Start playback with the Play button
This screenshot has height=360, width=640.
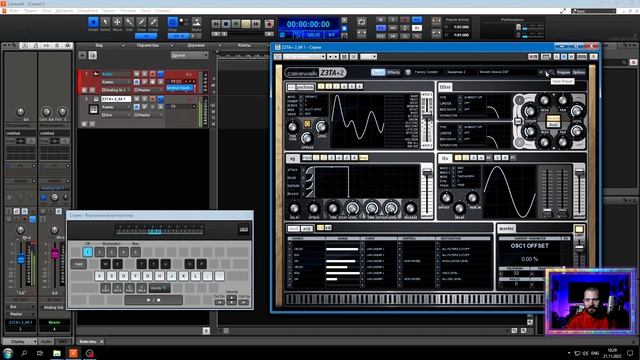pyautogui.click(x=236, y=24)
